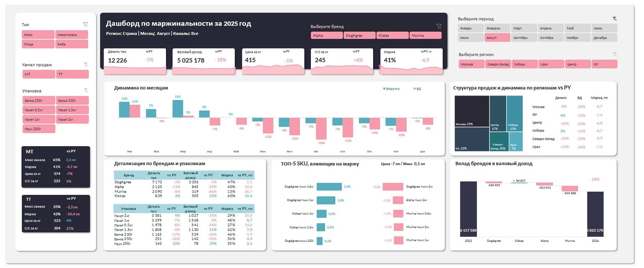Click the Валовый доход KPI value 5 025 178
The image size is (644, 268).
click(191, 60)
